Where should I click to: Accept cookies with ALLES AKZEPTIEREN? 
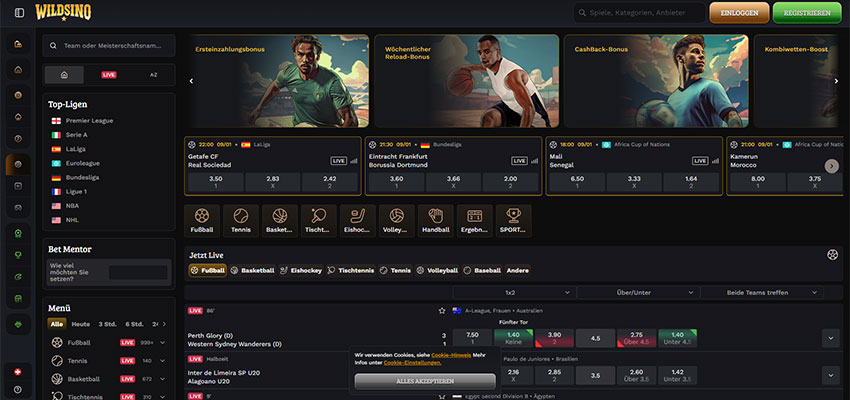point(425,381)
